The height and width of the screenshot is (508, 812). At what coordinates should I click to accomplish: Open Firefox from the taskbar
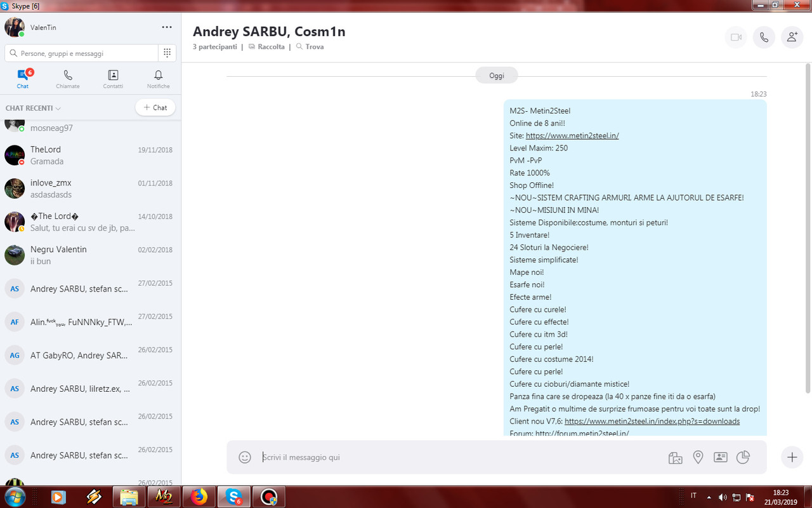click(199, 497)
